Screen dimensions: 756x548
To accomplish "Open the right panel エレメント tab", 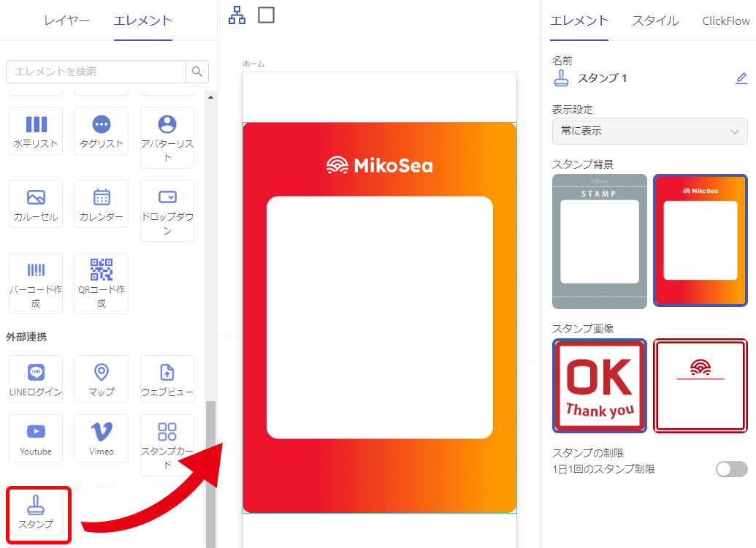I will point(579,20).
